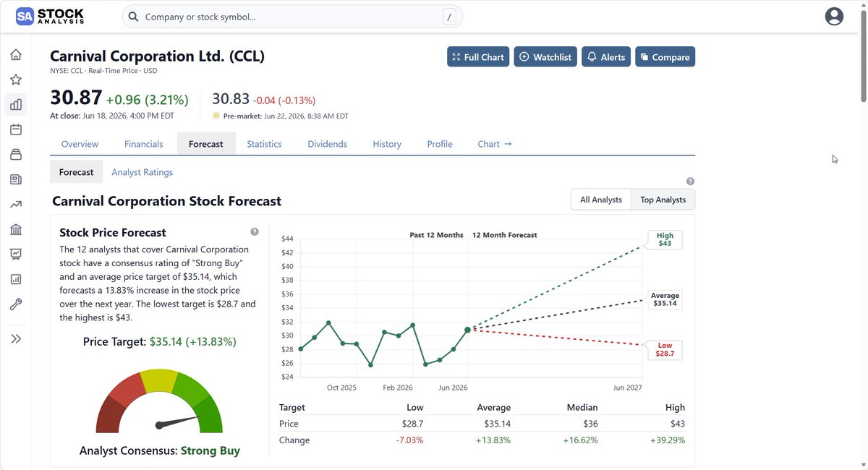The width and height of the screenshot is (868, 470).
Task: Click the current price dot on chart
Action: tap(468, 330)
